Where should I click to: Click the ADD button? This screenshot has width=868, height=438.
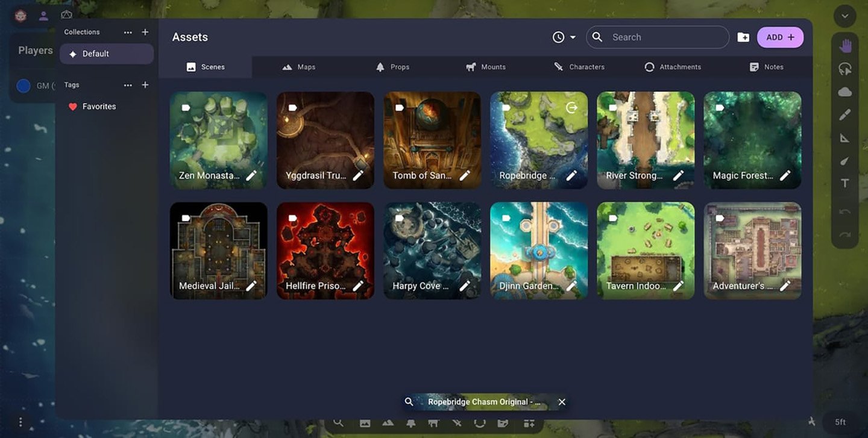click(x=780, y=37)
